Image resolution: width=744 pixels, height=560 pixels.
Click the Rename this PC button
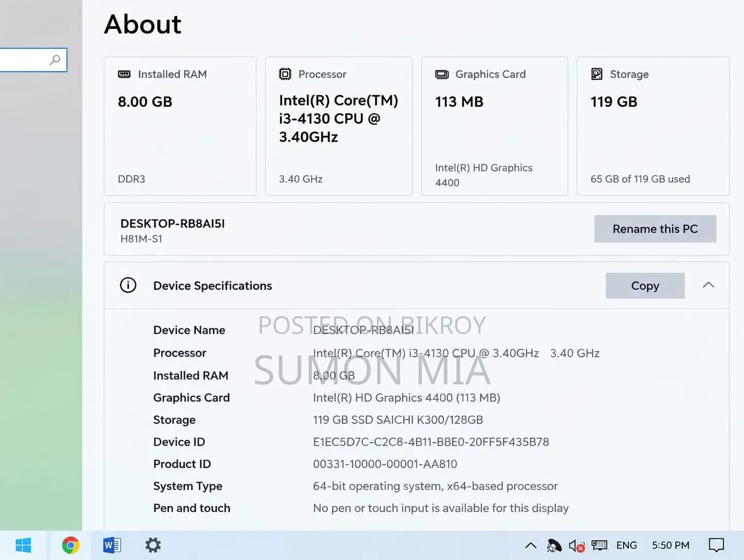click(655, 229)
